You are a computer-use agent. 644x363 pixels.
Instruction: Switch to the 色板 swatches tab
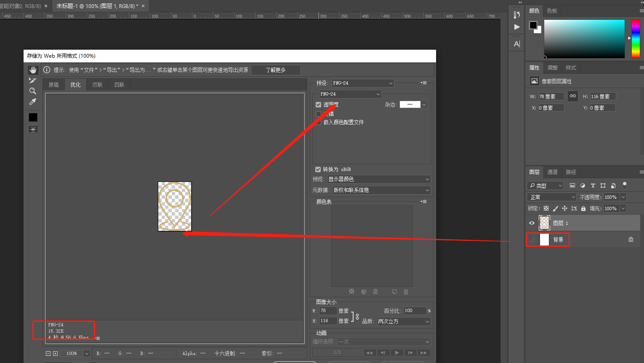coord(552,11)
